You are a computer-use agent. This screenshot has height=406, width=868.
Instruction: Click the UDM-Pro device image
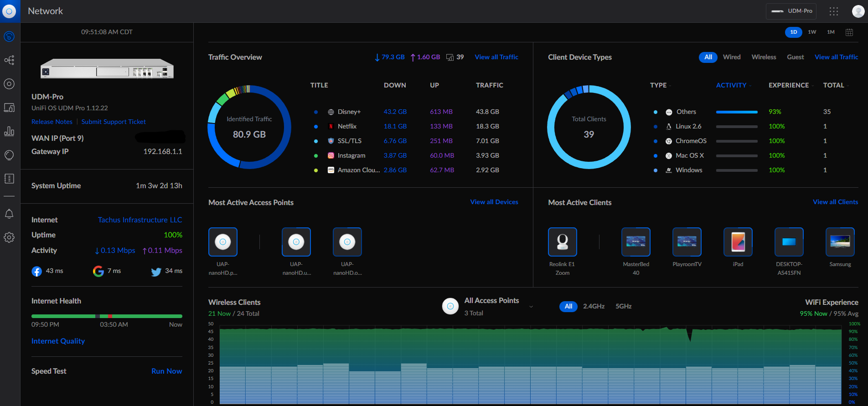click(107, 69)
